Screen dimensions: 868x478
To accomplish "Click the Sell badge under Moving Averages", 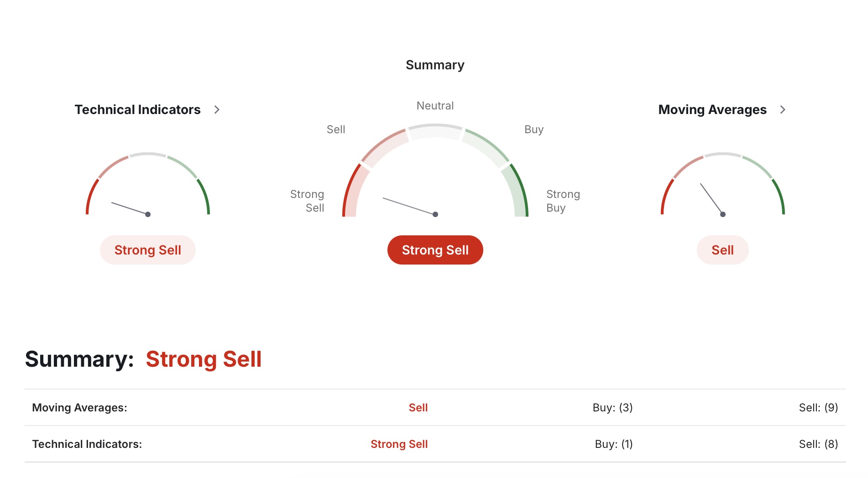I will point(722,250).
